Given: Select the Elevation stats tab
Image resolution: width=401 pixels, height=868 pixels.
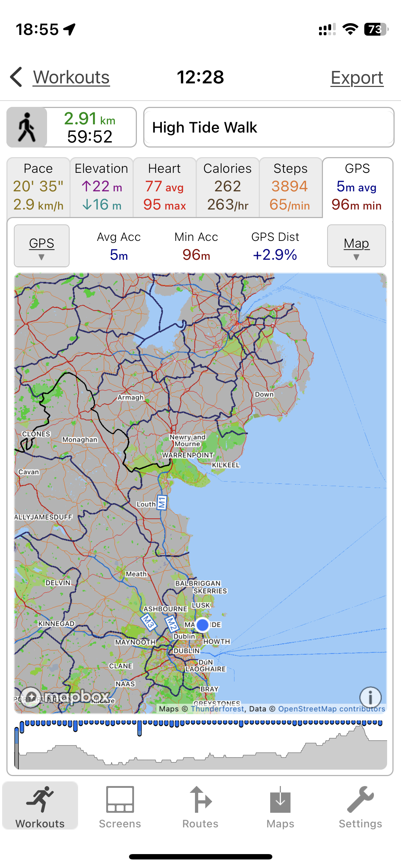Looking at the screenshot, I should (x=102, y=187).
